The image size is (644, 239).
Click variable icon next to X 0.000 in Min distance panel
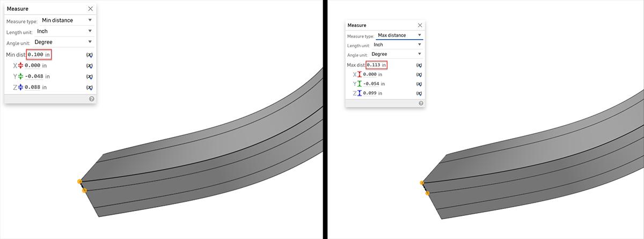(90, 66)
